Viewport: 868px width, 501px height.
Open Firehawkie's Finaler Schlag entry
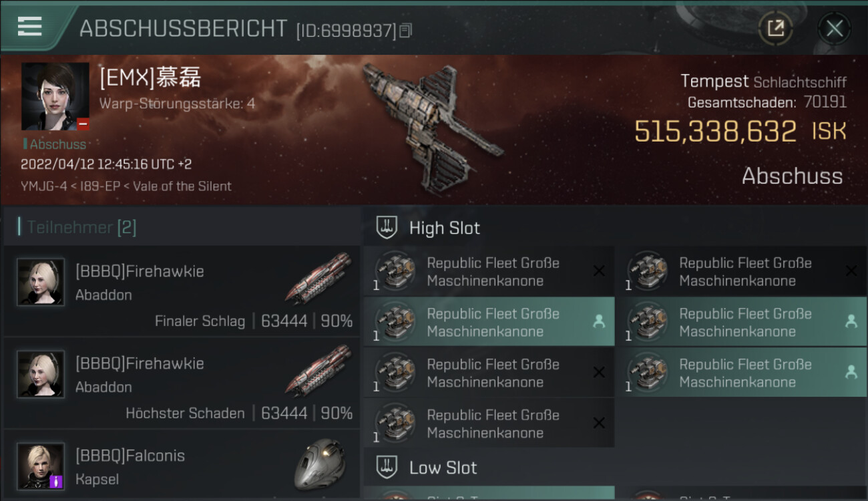click(182, 291)
